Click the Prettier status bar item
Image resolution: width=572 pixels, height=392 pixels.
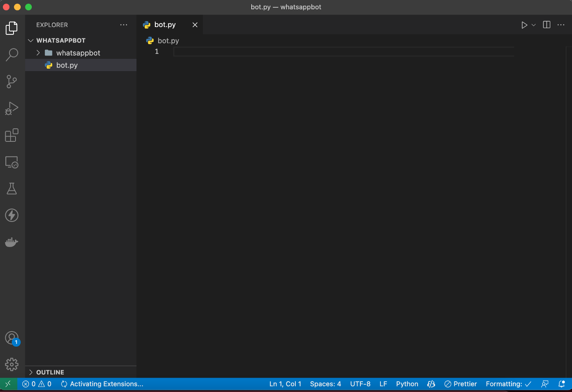click(460, 384)
